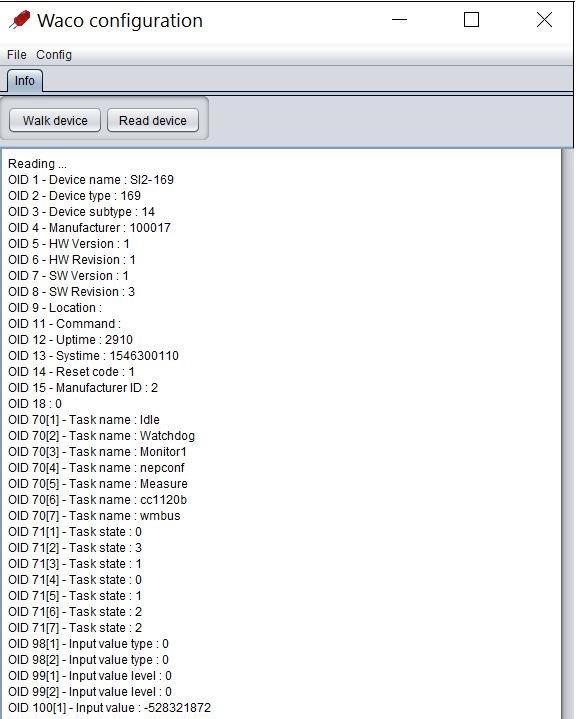The width and height of the screenshot is (577, 719).
Task: Select line 'OID 98[1] - Input value type : 0'
Action: tap(89, 644)
